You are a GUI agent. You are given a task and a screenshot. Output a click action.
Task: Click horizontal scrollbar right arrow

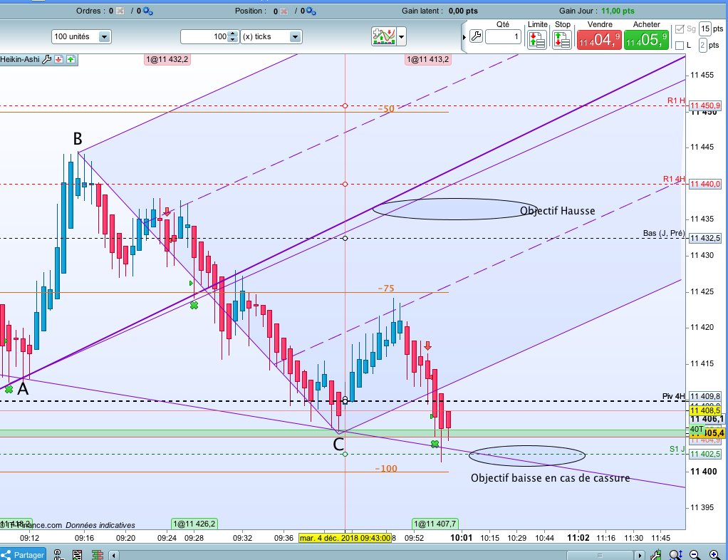pos(640,555)
